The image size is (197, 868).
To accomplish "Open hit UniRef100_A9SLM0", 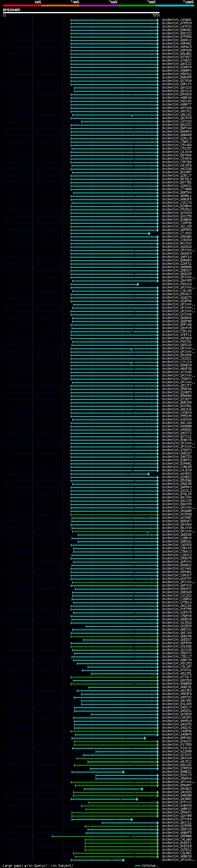I will 177,101.
